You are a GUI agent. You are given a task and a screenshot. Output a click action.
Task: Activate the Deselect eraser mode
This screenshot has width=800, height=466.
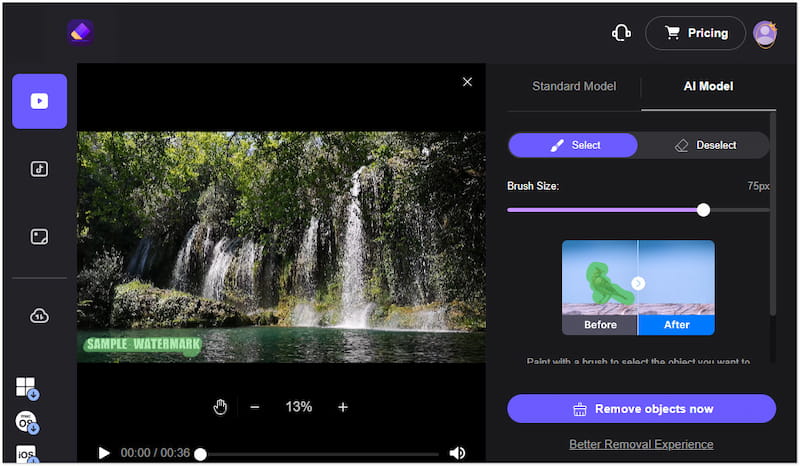(x=705, y=145)
